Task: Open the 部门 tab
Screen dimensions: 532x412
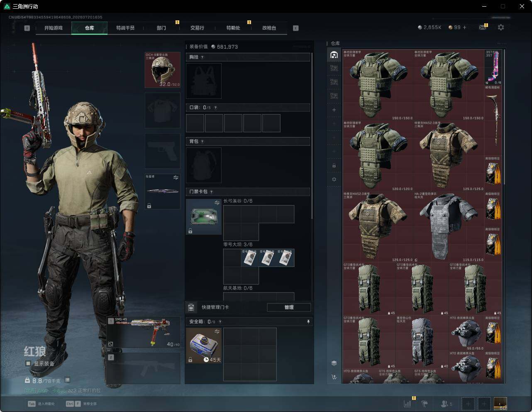Action: (161, 28)
